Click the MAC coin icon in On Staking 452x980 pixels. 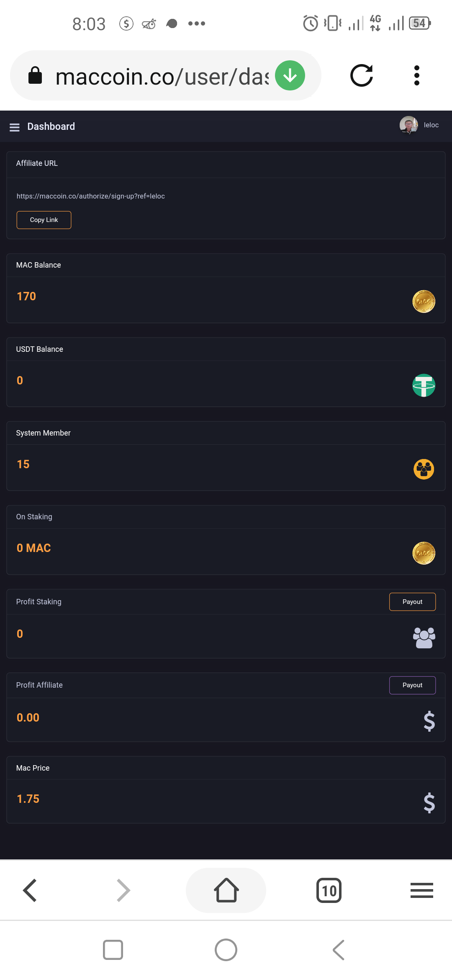click(x=424, y=553)
